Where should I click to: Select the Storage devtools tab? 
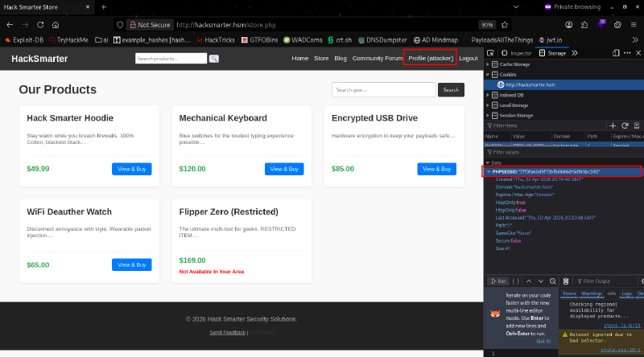point(552,53)
